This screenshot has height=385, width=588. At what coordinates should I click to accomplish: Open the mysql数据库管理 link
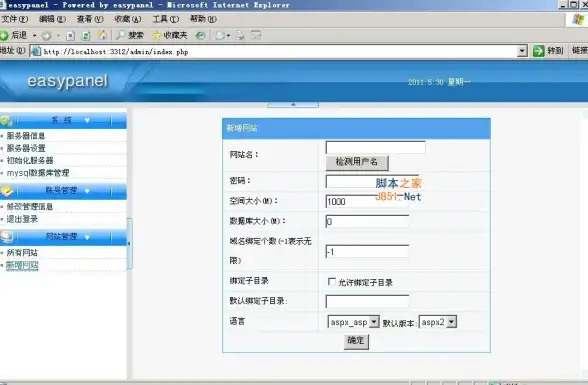38,173
